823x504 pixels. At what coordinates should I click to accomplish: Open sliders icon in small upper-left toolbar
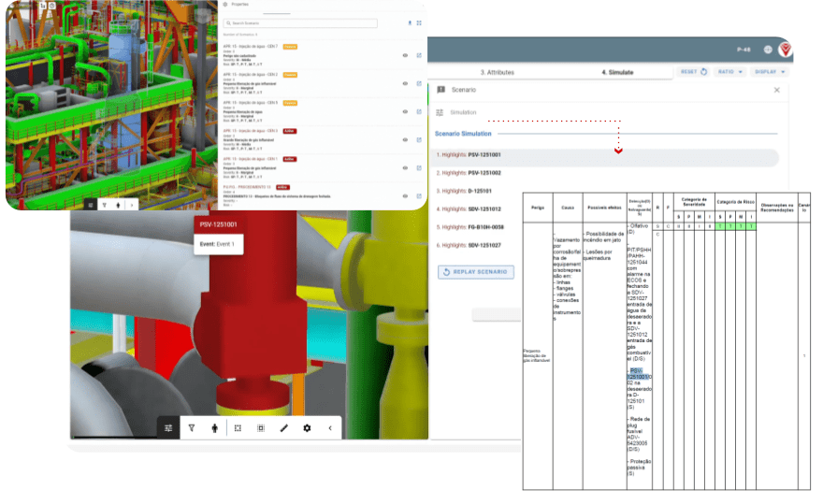tap(91, 205)
